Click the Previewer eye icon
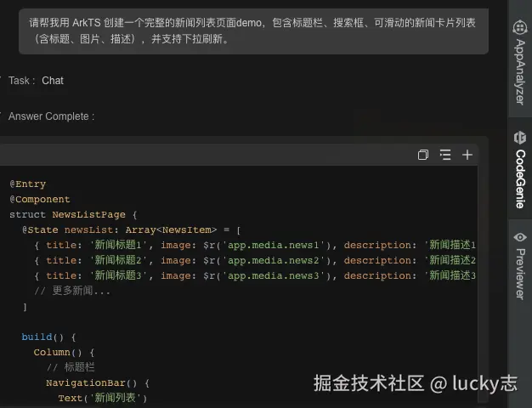Screen dimensions: 532x408 [520, 237]
